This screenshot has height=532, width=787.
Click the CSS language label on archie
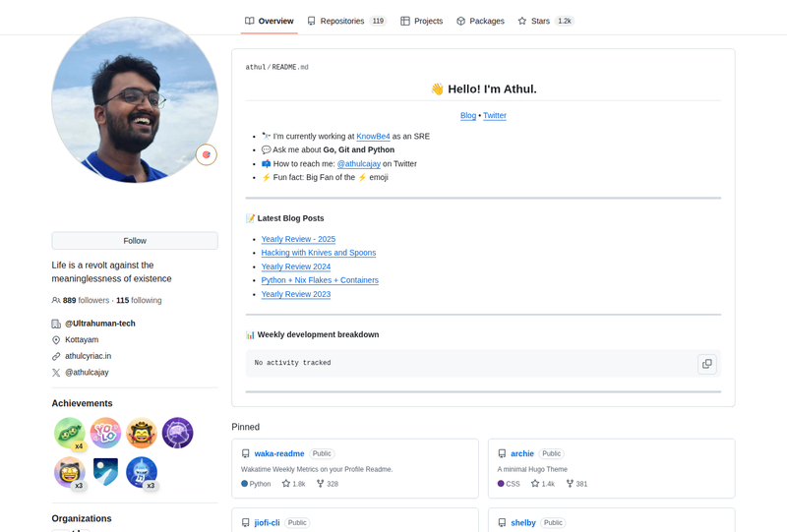tap(513, 484)
